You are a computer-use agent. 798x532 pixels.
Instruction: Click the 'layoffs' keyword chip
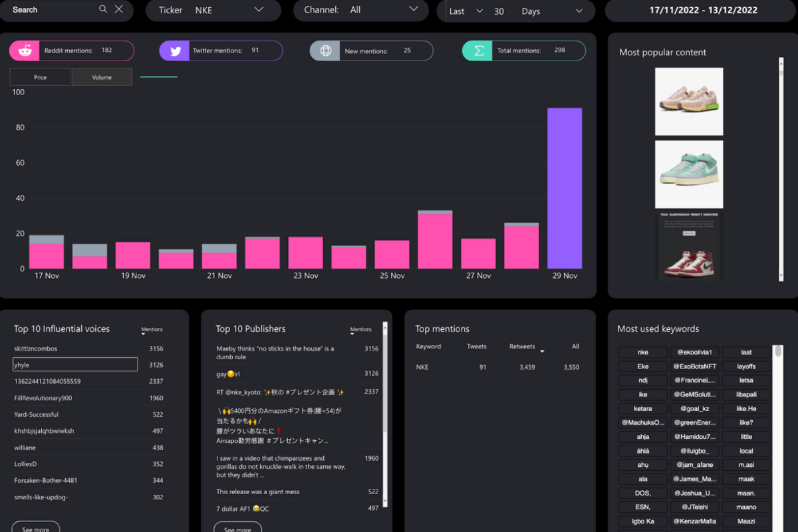[x=747, y=366]
